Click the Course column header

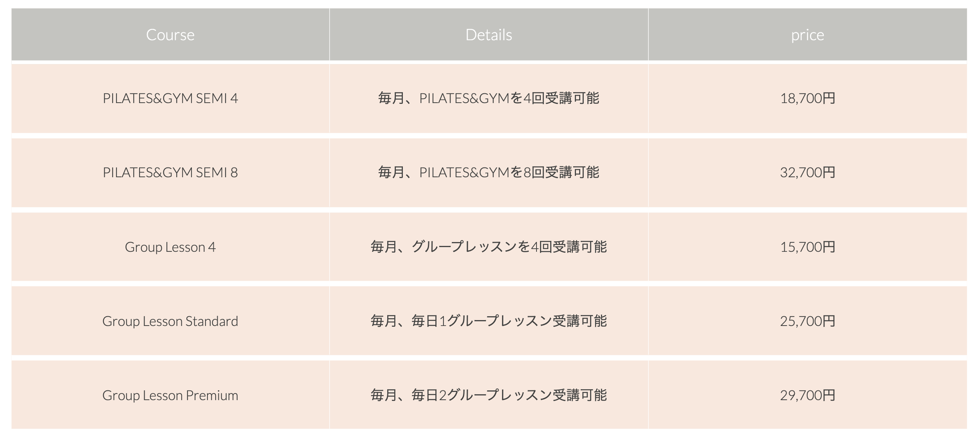click(x=170, y=35)
